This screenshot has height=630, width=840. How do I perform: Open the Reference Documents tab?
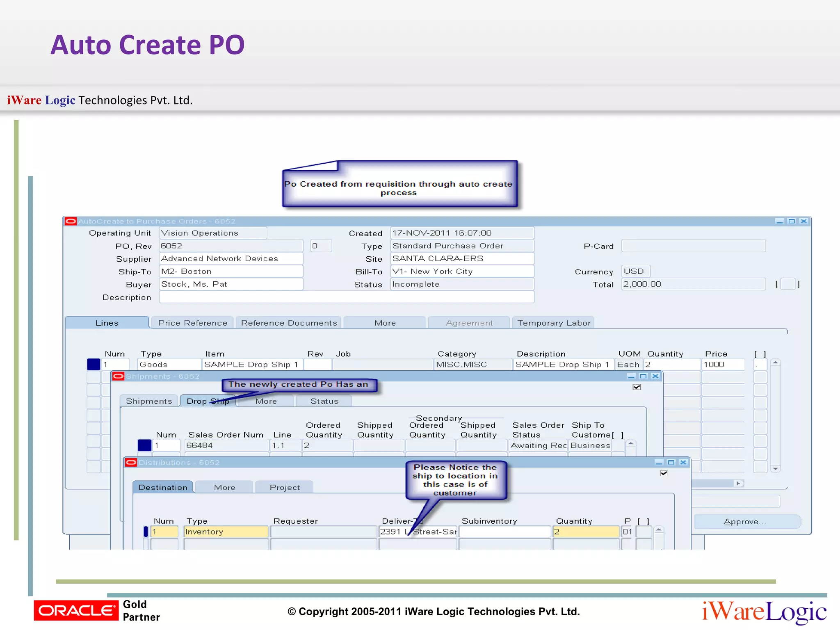pos(289,323)
